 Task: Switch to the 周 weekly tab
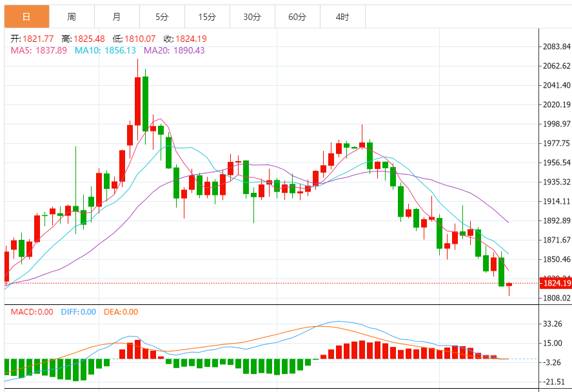[72, 17]
